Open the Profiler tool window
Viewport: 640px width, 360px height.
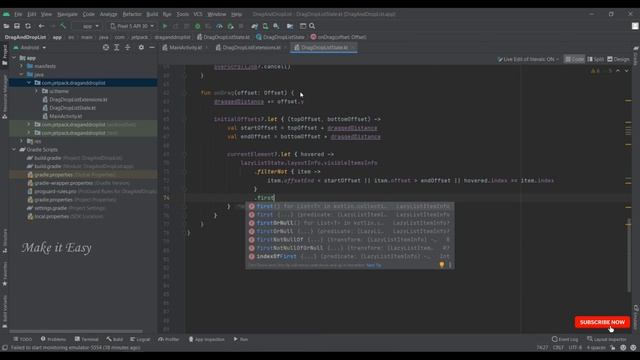[169, 339]
